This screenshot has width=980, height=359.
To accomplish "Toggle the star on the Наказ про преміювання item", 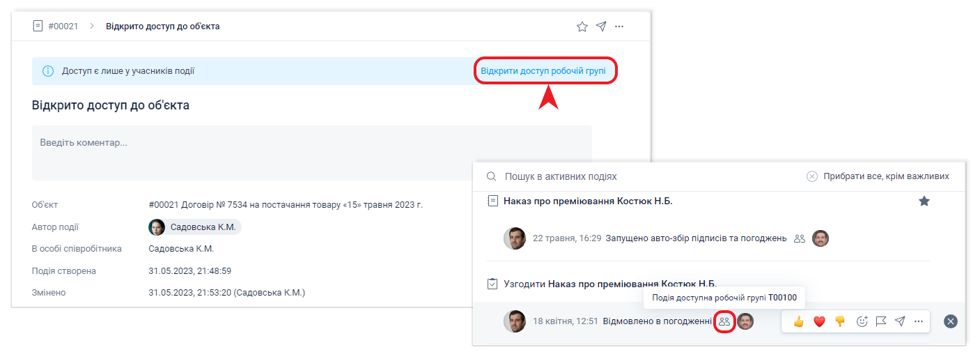I will (x=924, y=201).
